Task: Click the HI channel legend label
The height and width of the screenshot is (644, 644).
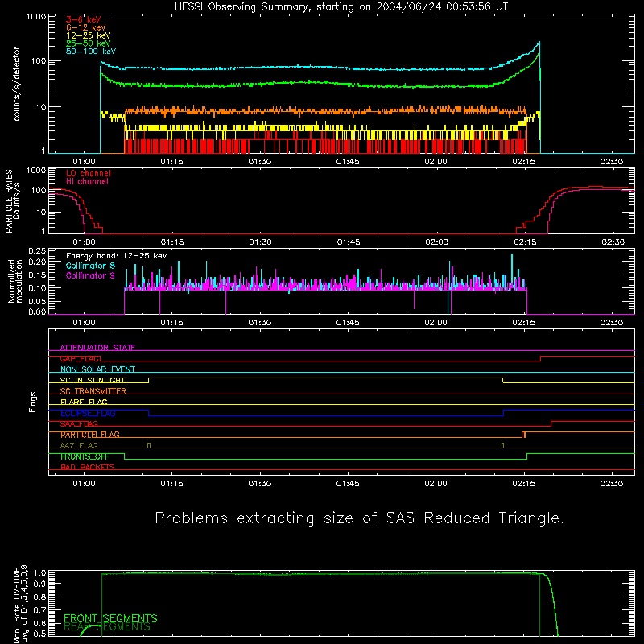Action: 87,182
